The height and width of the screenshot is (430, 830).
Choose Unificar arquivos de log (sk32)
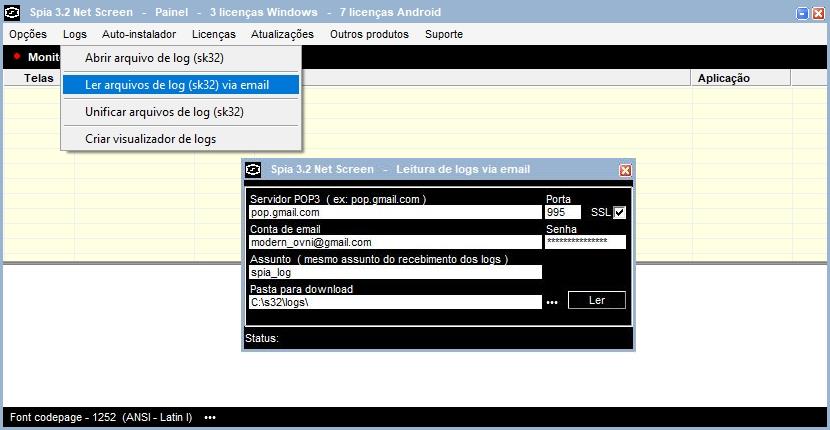pos(181,112)
